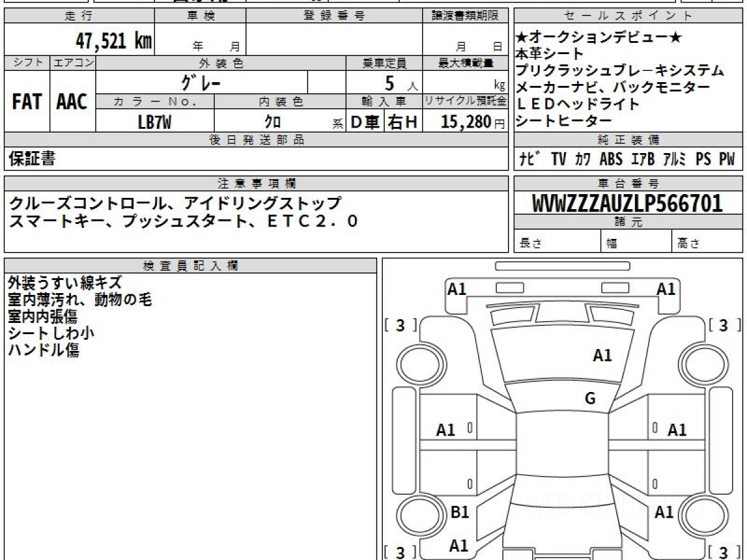Select the FAT shift value
Image resolution: width=747 pixels, height=560 pixels.
click(x=27, y=102)
